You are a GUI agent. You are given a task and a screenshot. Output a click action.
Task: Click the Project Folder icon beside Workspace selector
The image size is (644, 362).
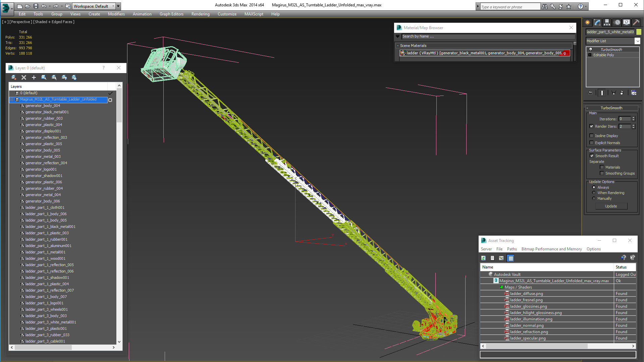click(68, 6)
